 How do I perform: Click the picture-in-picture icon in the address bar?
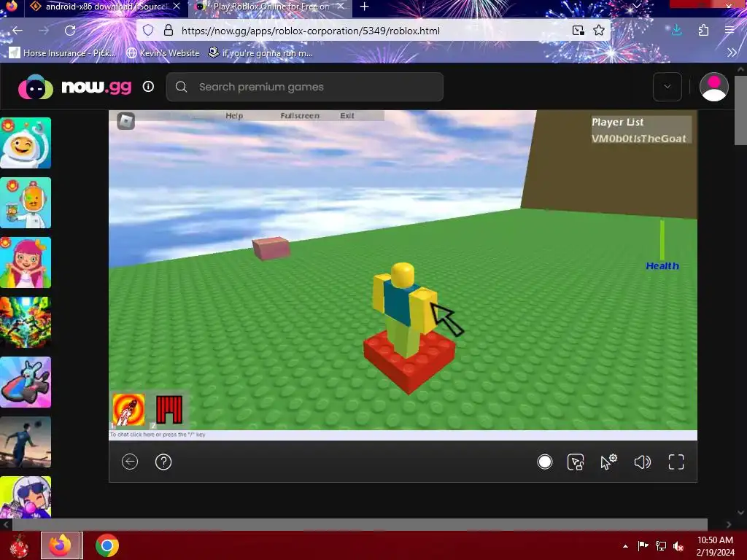[x=578, y=31]
